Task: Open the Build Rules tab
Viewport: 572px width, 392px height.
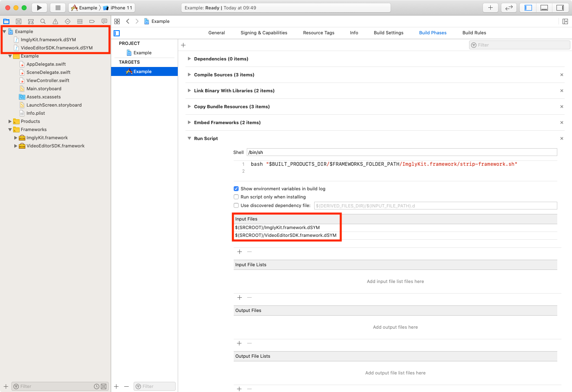Action: (474, 33)
